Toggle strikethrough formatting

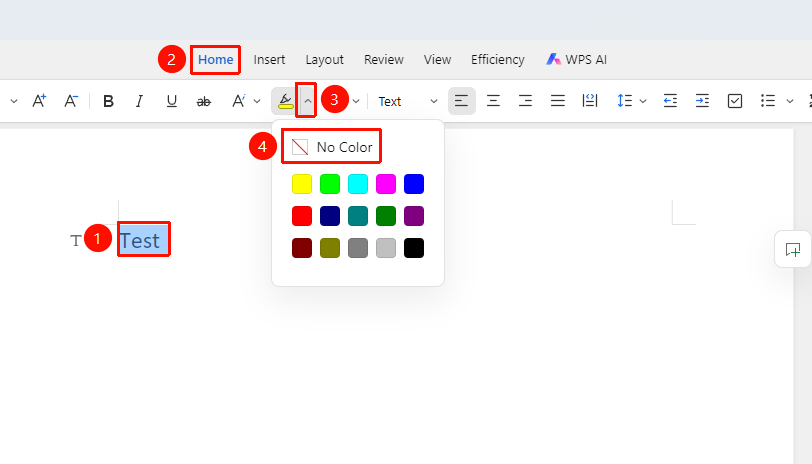204,102
